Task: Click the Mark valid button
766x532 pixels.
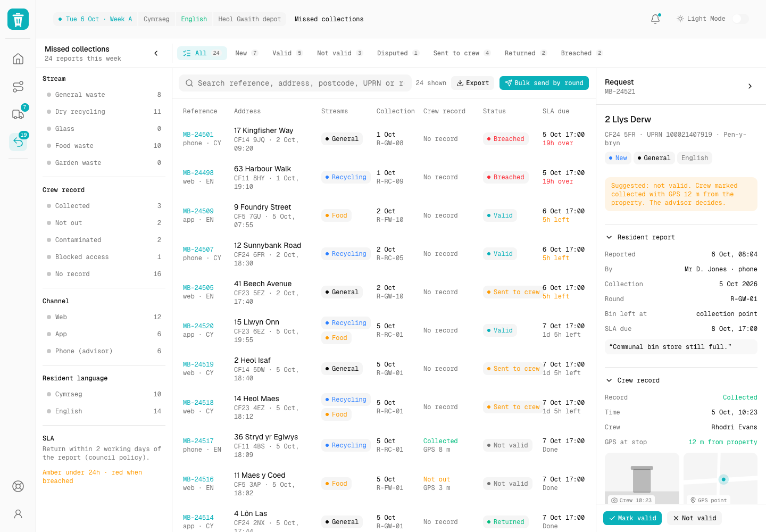Action: click(x=632, y=518)
